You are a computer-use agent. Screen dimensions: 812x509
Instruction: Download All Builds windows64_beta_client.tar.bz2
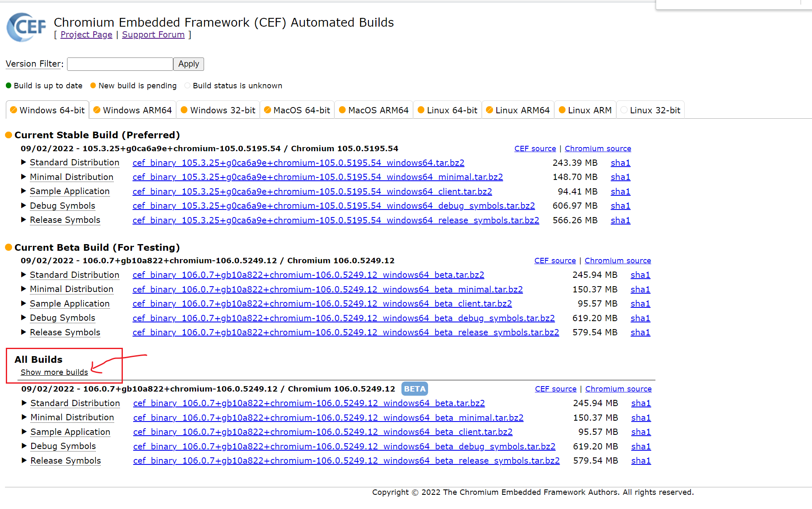pos(323,432)
